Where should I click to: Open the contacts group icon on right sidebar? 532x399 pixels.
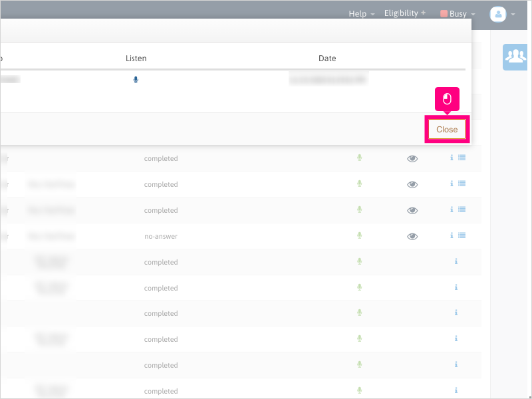pos(515,57)
